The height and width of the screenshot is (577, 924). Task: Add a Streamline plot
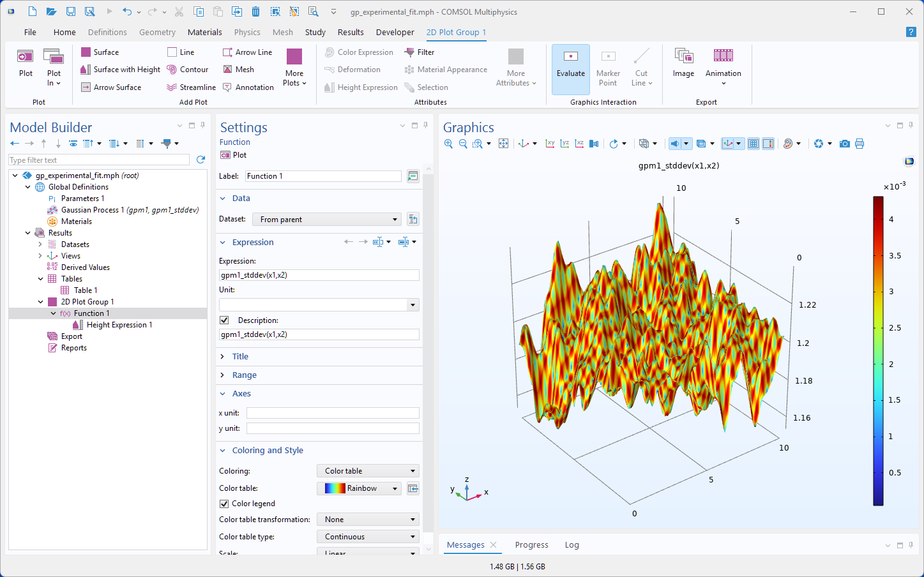pos(191,87)
